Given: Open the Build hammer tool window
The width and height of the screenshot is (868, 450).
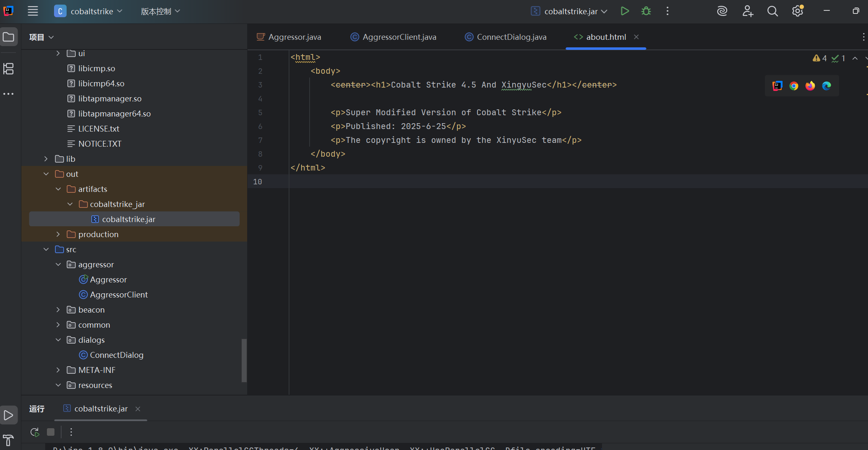Looking at the screenshot, I should pyautogui.click(x=9, y=440).
